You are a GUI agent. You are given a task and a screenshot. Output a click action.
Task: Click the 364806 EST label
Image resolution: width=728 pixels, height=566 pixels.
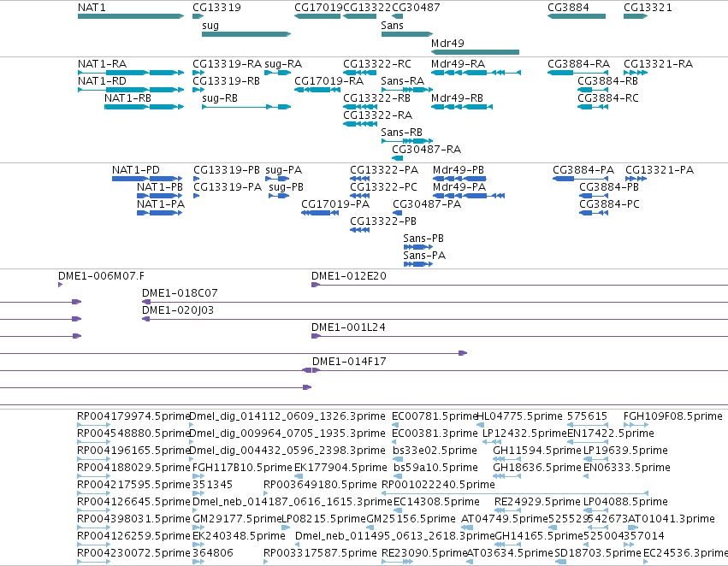[213, 553]
